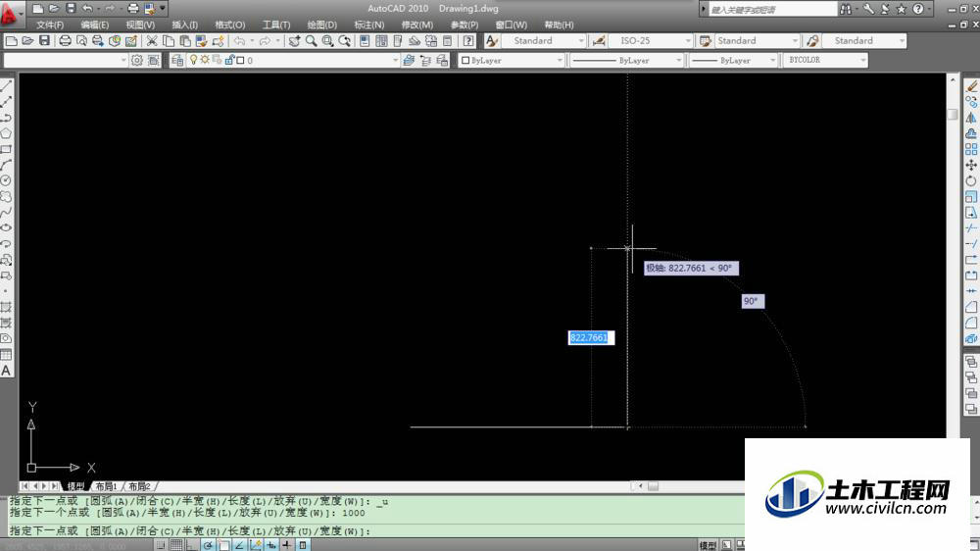Toggle Object Snap in status bar
Viewport: 980px width, 551px height.
pos(223,545)
